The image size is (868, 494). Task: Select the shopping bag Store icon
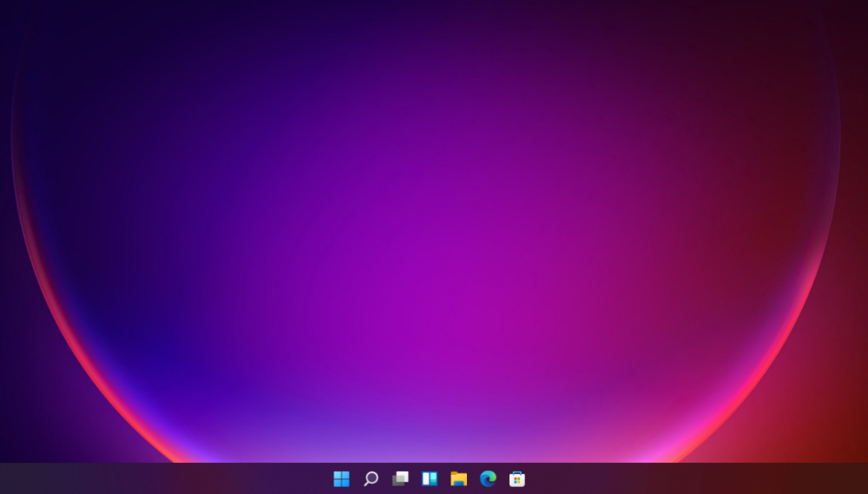(517, 478)
